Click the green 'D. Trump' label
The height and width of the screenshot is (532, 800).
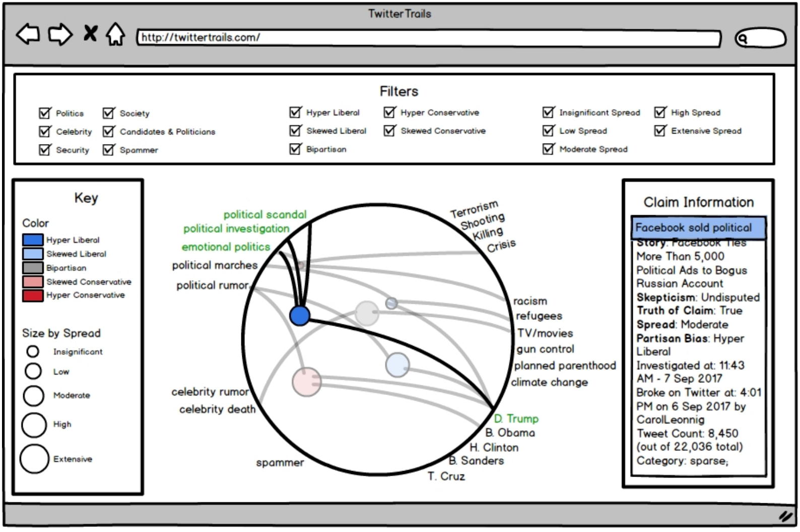click(516, 419)
